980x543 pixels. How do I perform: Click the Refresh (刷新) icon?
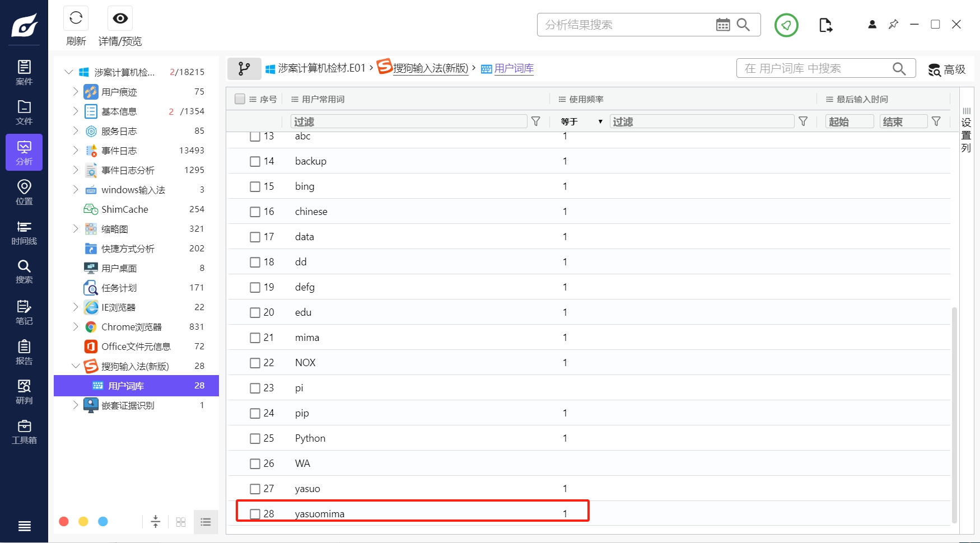pos(76,18)
